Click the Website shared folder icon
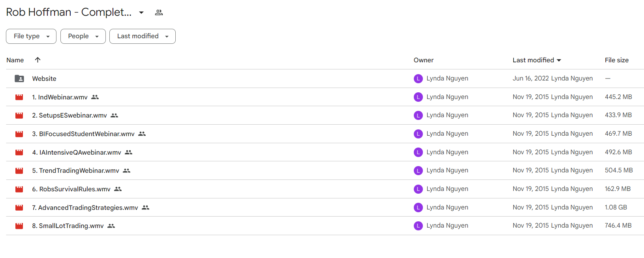 (19, 79)
